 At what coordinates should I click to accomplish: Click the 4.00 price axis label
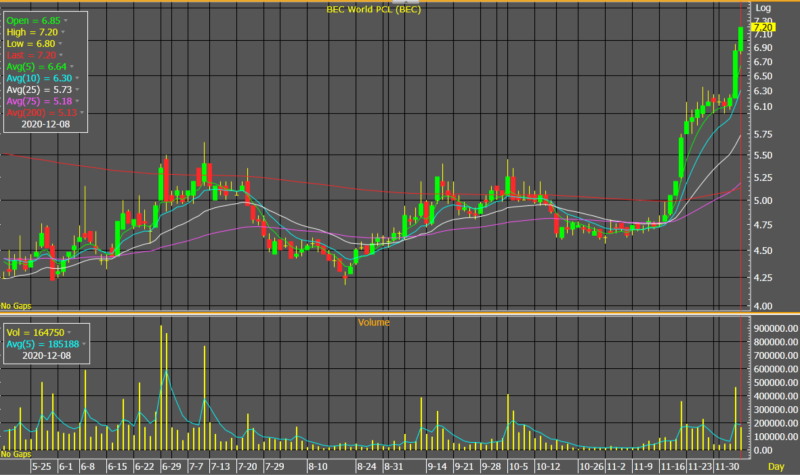tap(763, 306)
